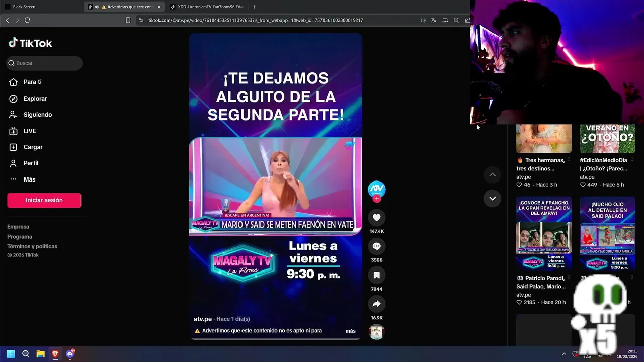The height and width of the screenshot is (362, 644).
Task: Switch to the Black Screen tab
Action: click(x=41, y=7)
